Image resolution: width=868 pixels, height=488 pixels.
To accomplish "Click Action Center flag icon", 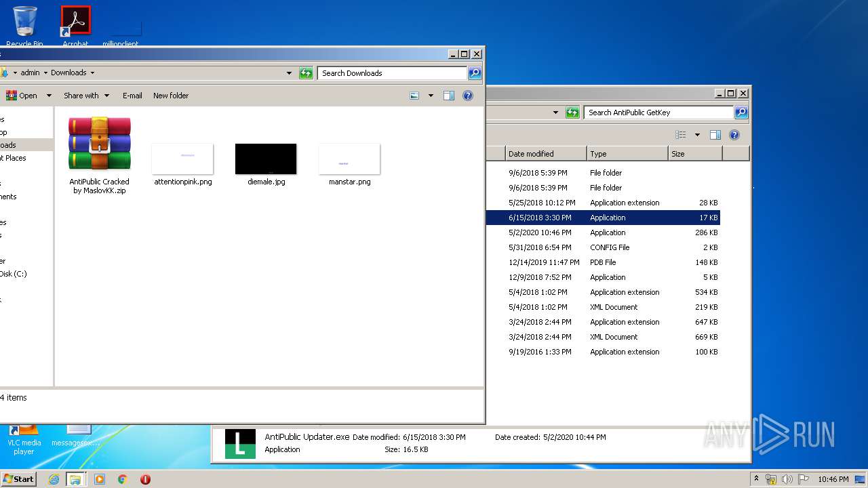I will [x=804, y=479].
